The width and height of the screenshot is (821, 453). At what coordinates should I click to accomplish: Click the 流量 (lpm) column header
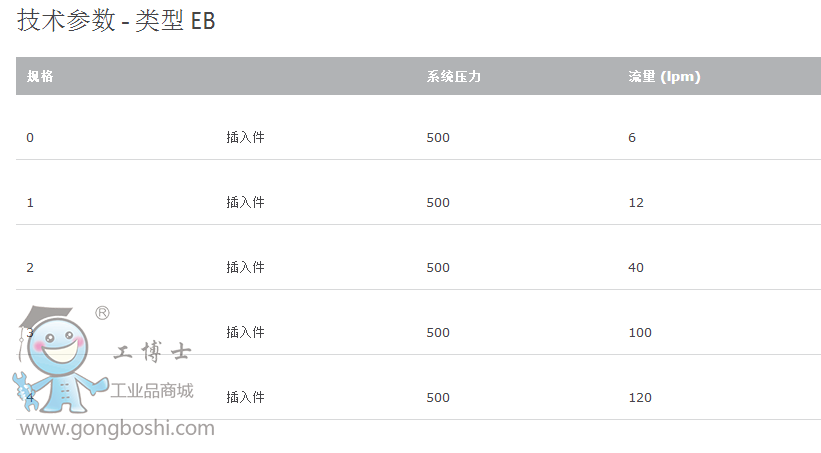point(664,77)
